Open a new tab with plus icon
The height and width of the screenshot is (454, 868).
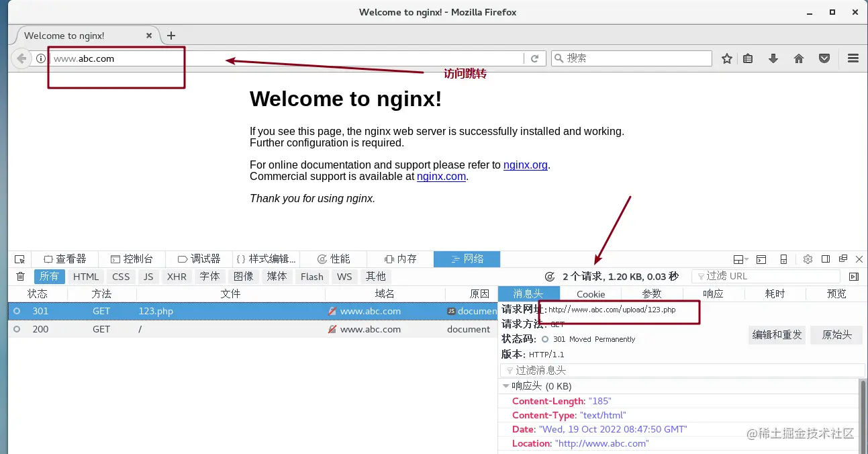click(171, 36)
